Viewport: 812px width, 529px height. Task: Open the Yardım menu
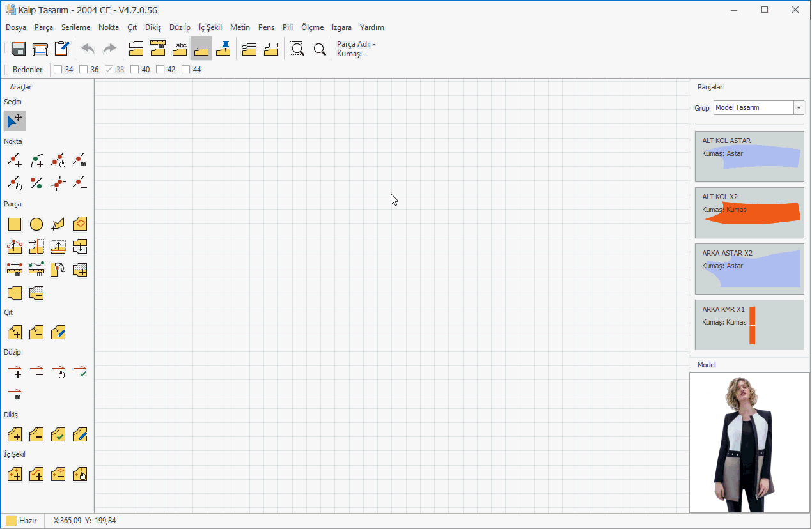tap(372, 27)
